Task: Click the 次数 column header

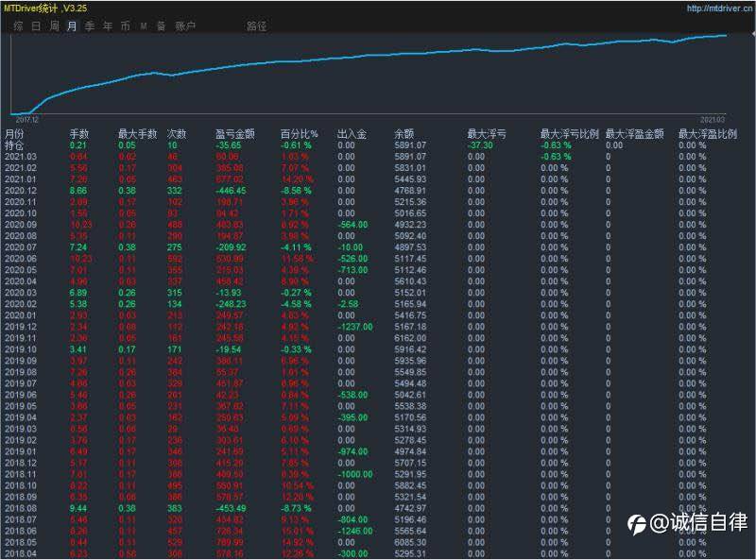Action: 177,134
